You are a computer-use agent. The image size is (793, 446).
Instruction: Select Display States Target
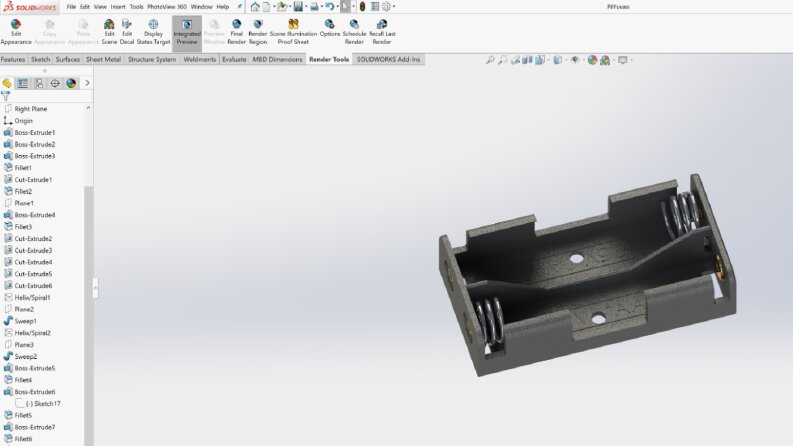click(153, 32)
